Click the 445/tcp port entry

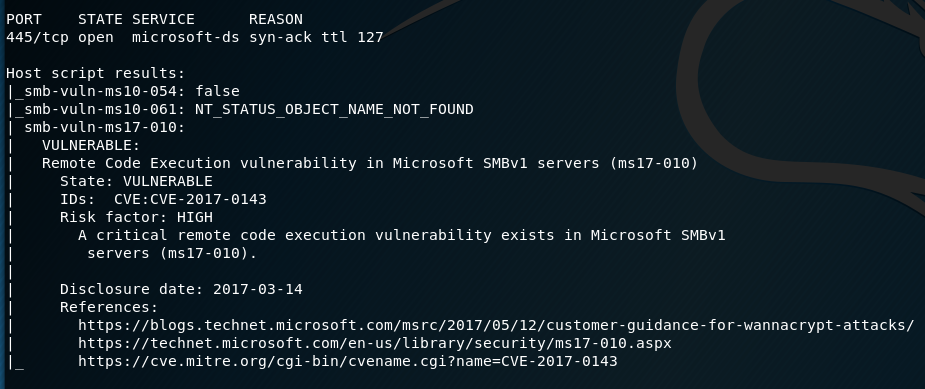pos(37,37)
